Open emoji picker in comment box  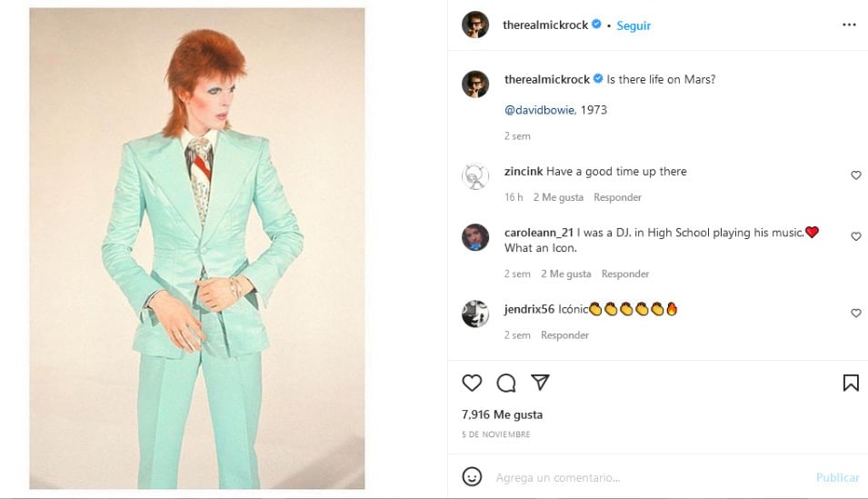(472, 476)
